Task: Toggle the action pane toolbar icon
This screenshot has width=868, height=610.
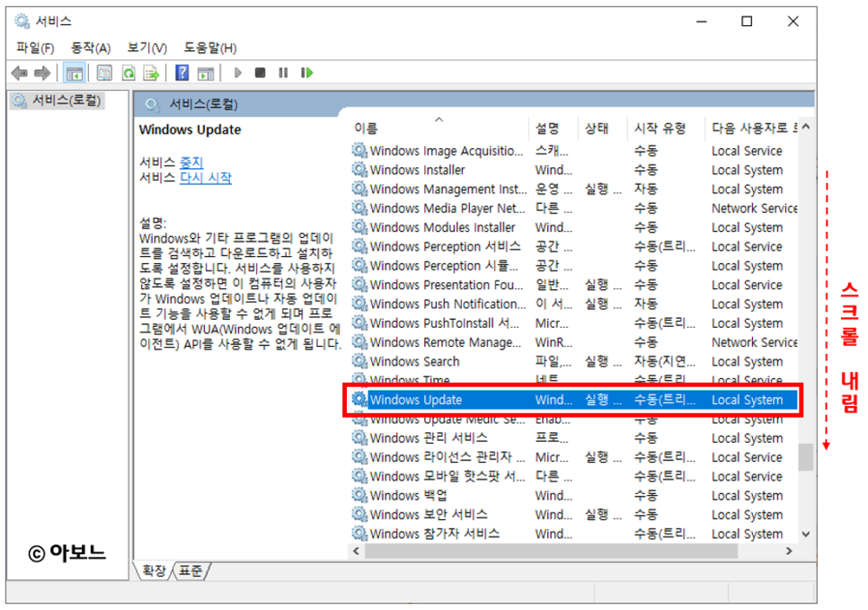Action: [x=206, y=73]
